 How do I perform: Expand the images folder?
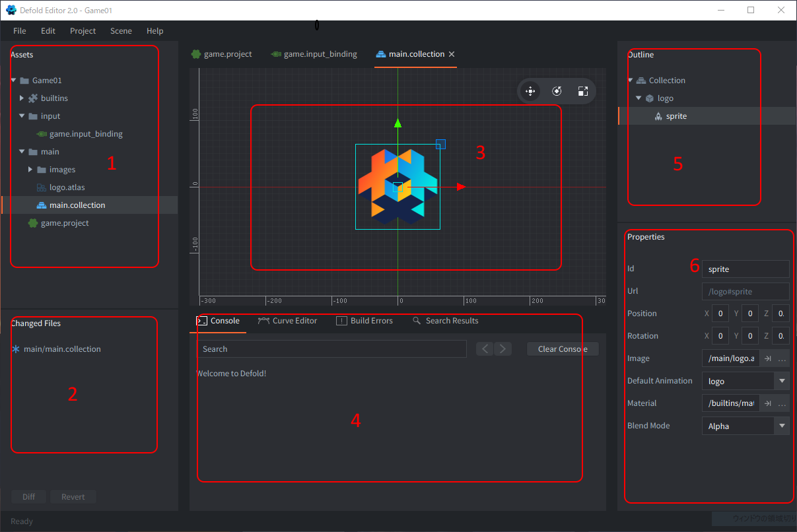click(30, 170)
